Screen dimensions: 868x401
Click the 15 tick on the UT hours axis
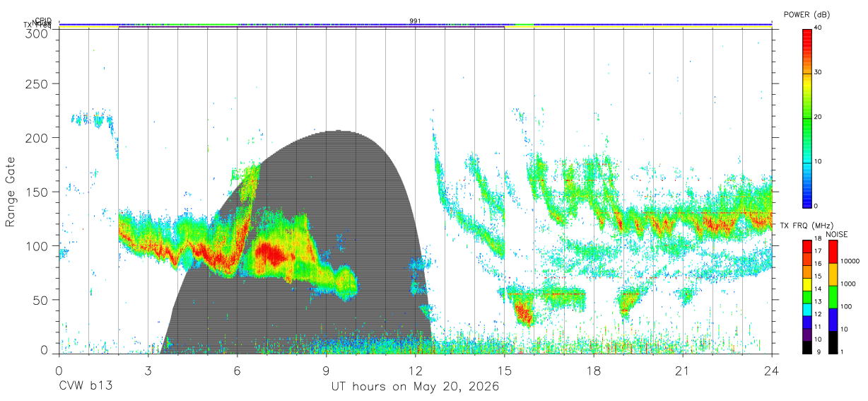pyautogui.click(x=505, y=371)
